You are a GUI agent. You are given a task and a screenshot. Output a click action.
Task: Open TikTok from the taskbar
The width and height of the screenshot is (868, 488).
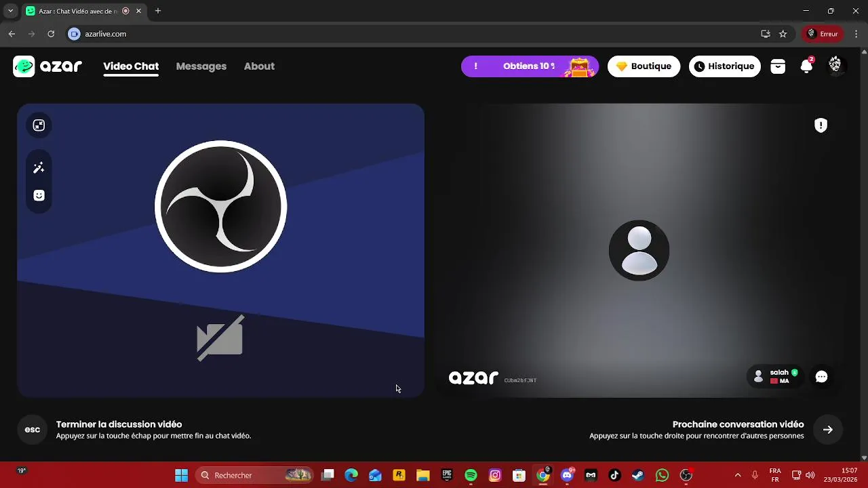coord(614,475)
